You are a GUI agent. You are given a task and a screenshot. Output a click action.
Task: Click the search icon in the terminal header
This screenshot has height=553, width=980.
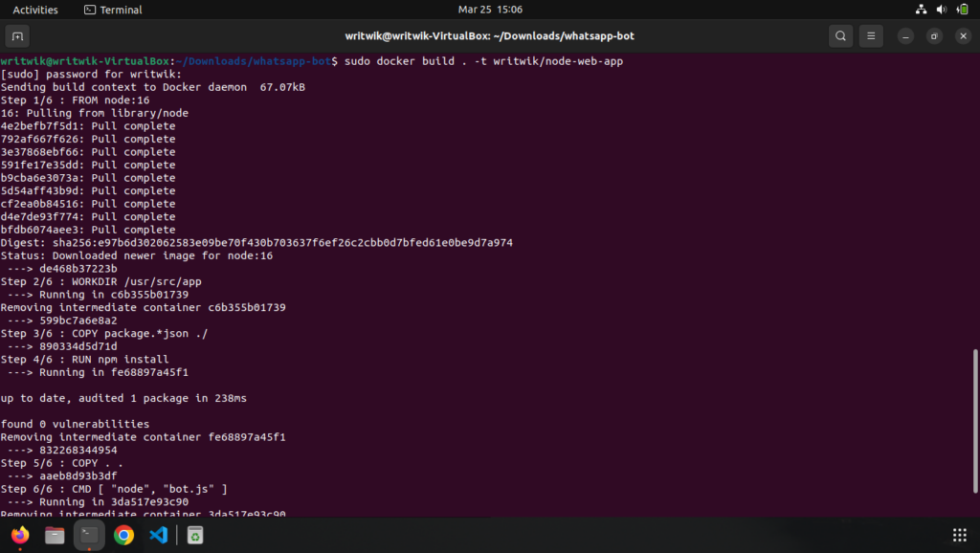pos(840,35)
